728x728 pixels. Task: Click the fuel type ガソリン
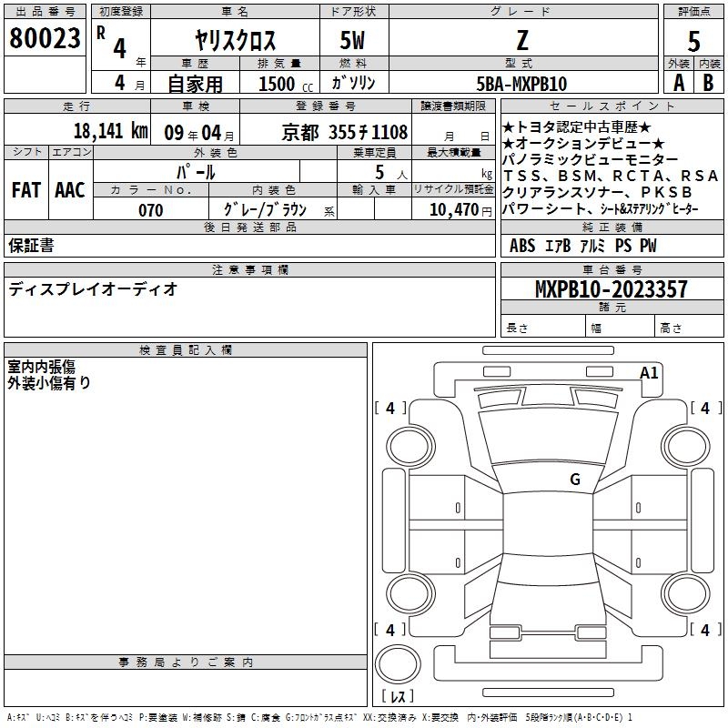353,83
